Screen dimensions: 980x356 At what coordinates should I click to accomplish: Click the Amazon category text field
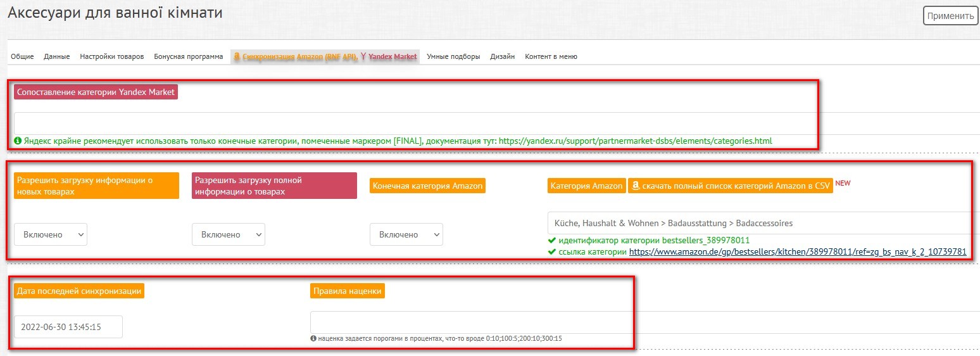click(x=760, y=223)
